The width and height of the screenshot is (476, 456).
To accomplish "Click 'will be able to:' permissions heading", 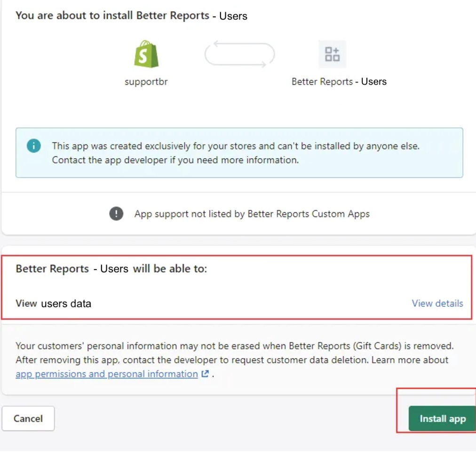I will pyautogui.click(x=111, y=269).
